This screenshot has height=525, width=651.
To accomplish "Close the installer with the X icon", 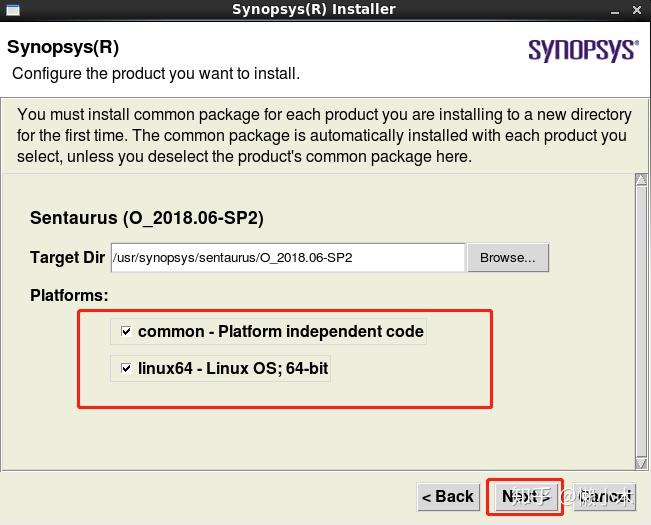I will (x=634, y=9).
